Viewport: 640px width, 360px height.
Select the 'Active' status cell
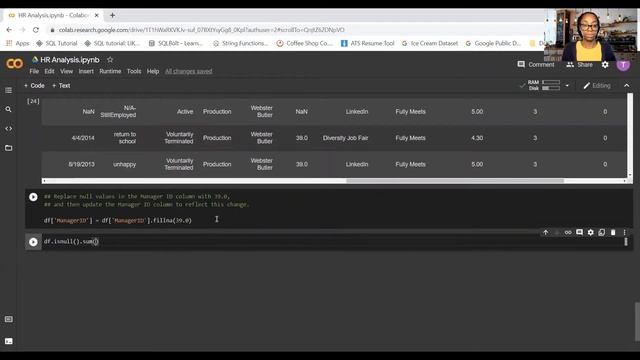coord(185,111)
